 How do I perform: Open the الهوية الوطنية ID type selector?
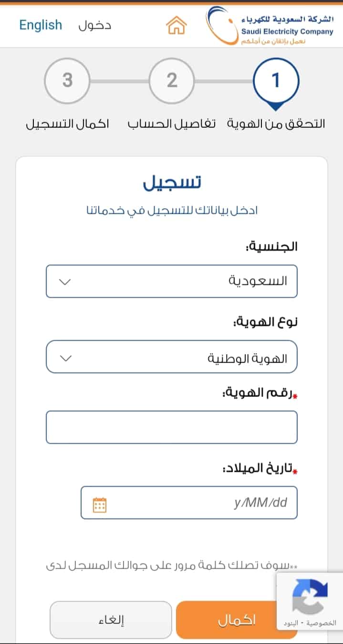172,357
